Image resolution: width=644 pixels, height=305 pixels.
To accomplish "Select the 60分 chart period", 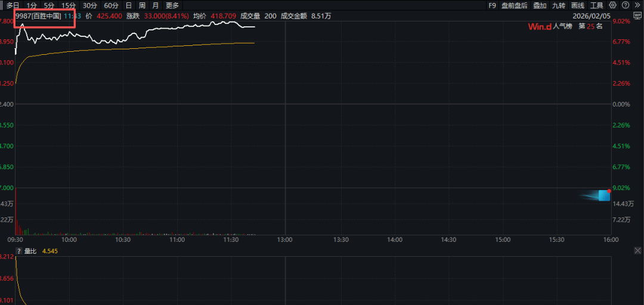I will coord(111,5).
